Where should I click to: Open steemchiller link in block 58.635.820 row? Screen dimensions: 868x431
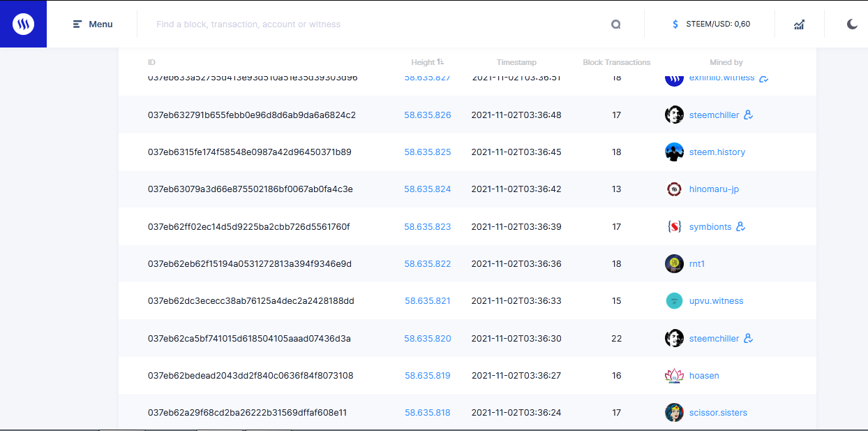coord(714,339)
